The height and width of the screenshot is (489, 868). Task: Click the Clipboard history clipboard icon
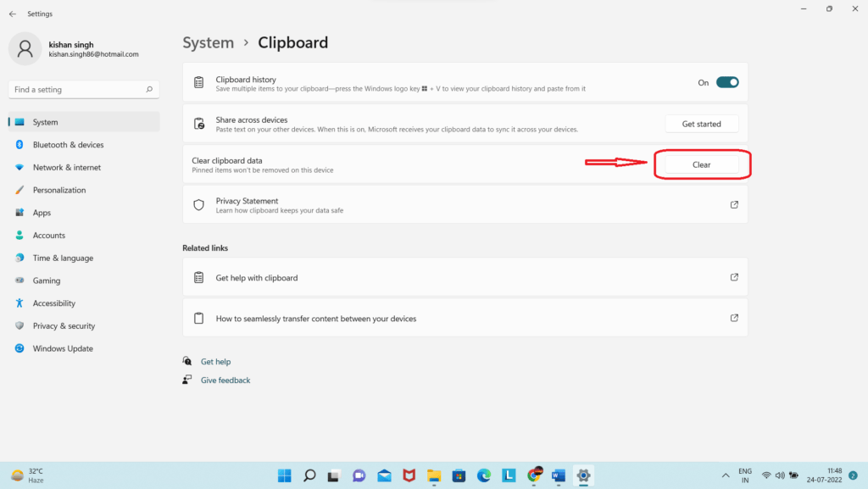(198, 82)
